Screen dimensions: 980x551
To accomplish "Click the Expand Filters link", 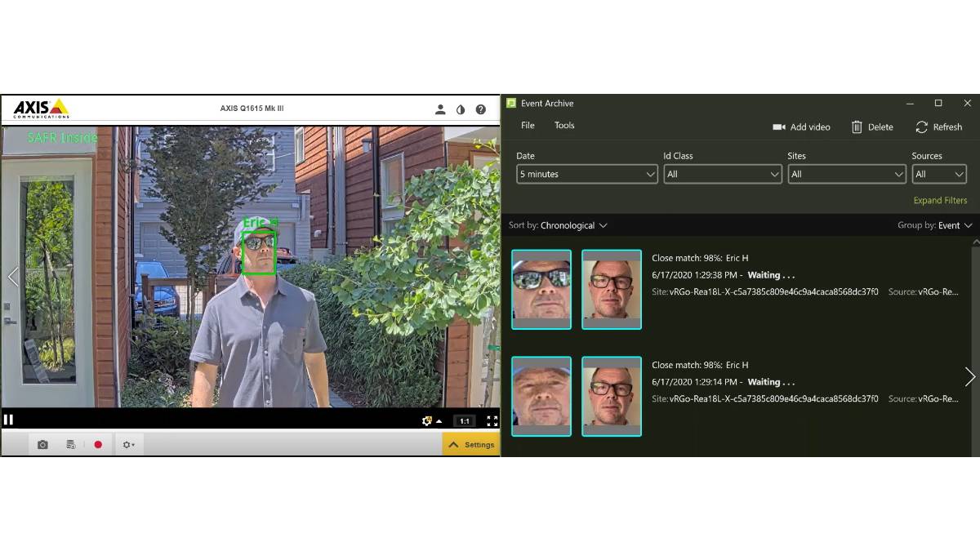I will click(x=940, y=201).
